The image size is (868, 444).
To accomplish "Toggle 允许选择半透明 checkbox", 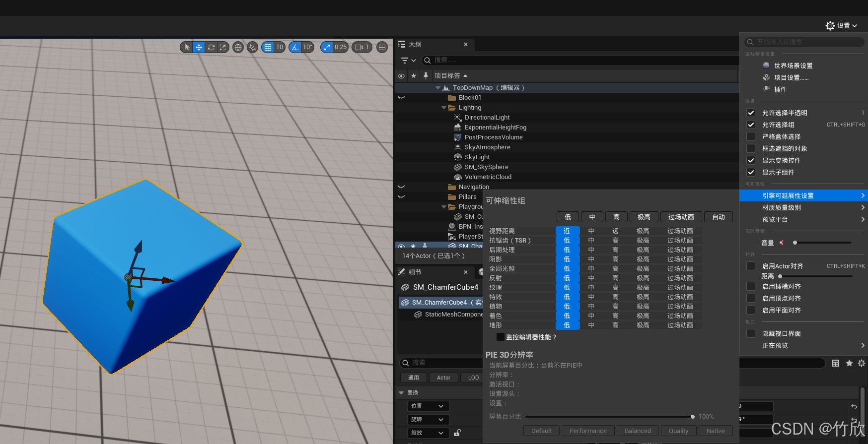I will coord(751,113).
